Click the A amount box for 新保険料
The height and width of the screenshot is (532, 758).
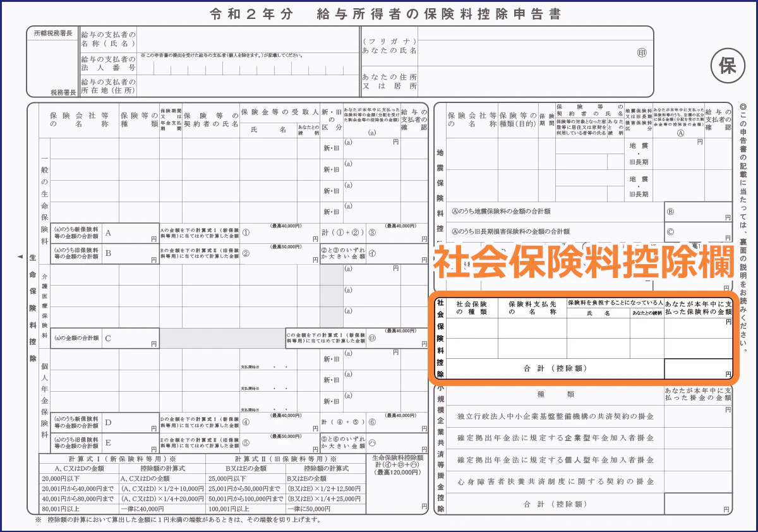click(130, 233)
